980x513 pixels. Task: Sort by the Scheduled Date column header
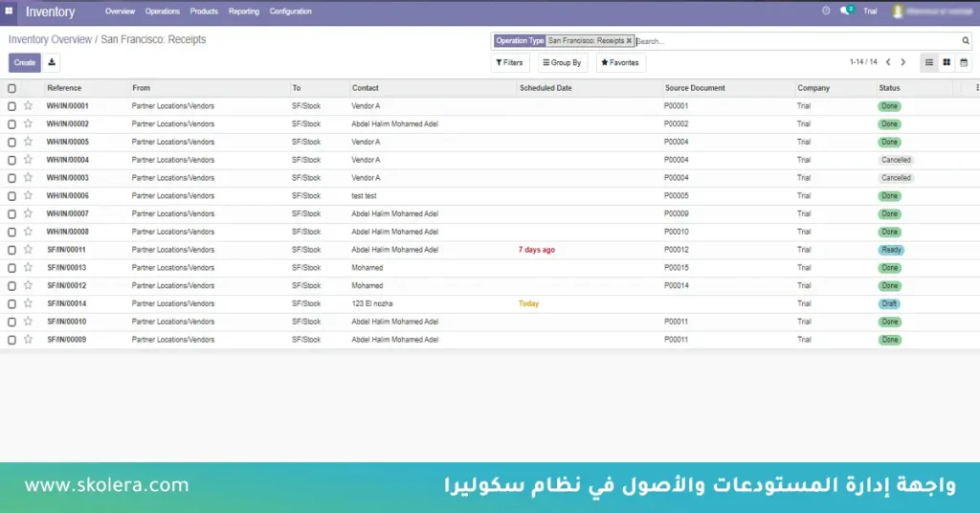(x=546, y=88)
